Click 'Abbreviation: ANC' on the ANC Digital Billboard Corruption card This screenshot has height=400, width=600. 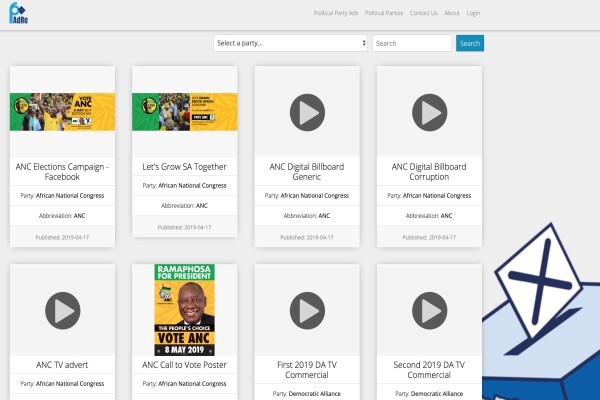pyautogui.click(x=429, y=216)
